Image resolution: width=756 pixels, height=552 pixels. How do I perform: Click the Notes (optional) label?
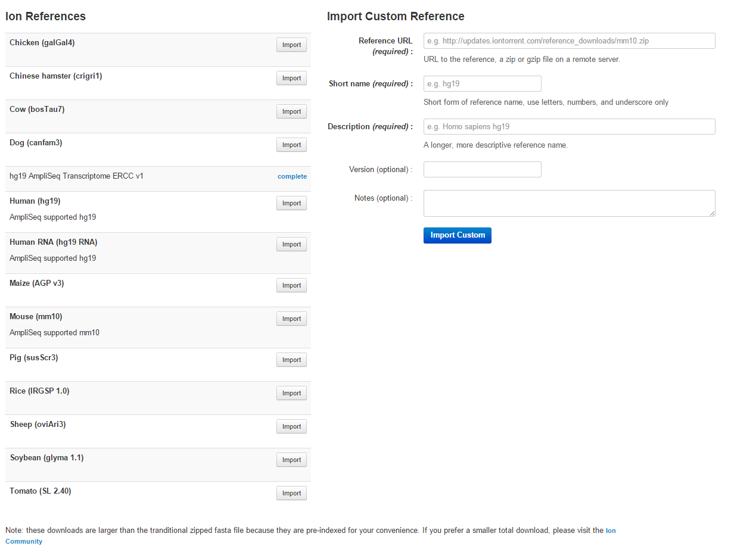tap(383, 198)
